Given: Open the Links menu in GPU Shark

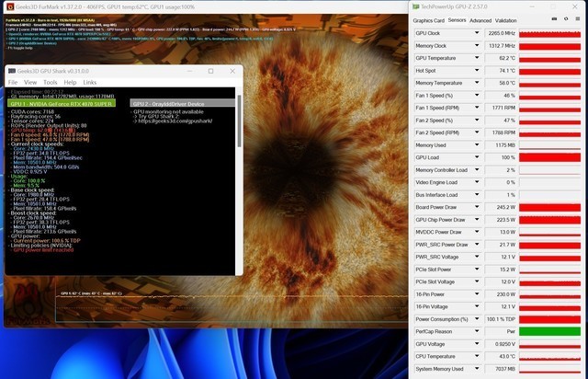Looking at the screenshot, I should pyautogui.click(x=90, y=82).
